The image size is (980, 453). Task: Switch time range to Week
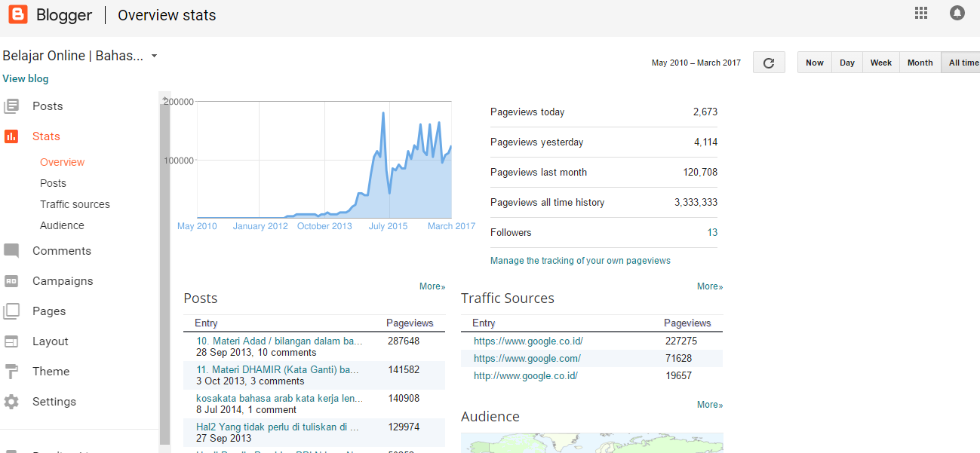[880, 63]
